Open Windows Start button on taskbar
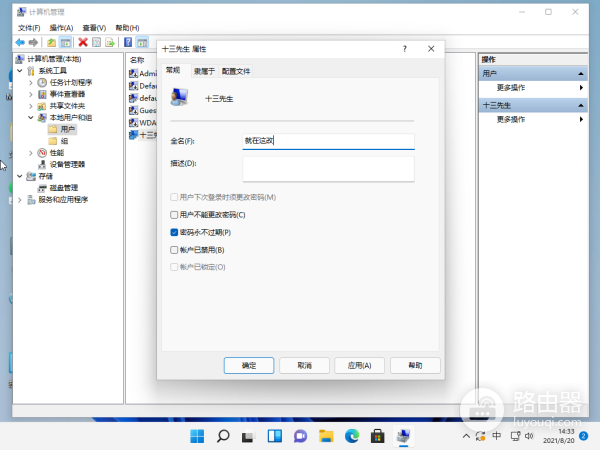 (x=197, y=436)
